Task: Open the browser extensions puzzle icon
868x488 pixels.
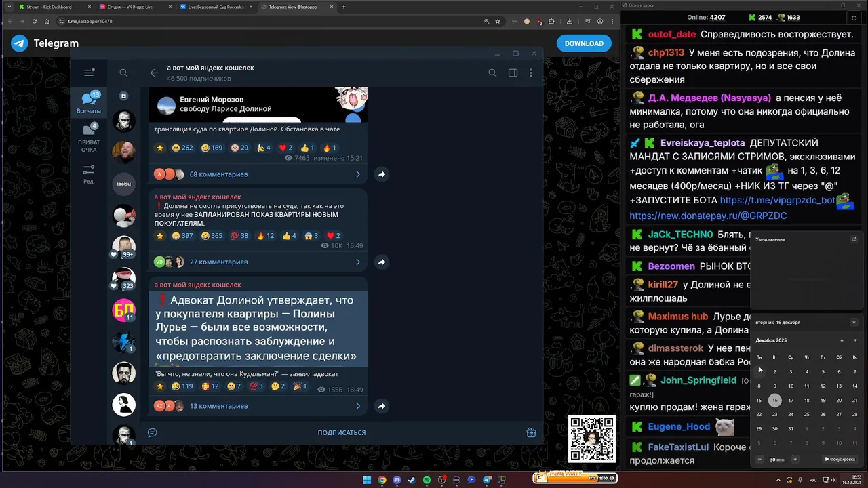Action: 551,21
